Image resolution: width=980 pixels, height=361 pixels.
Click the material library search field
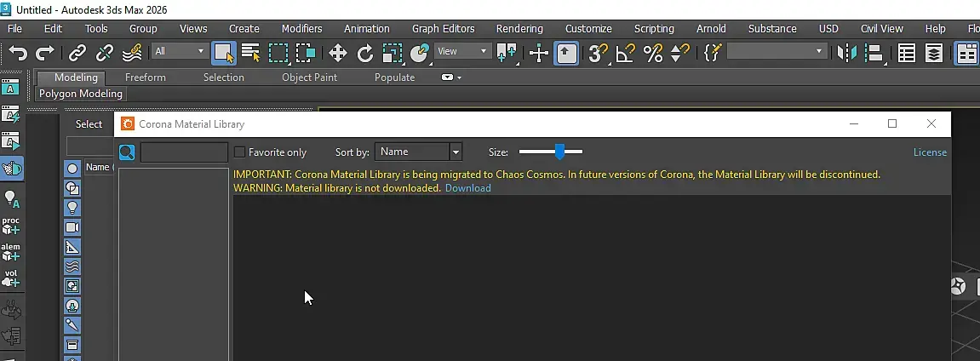[x=184, y=152]
